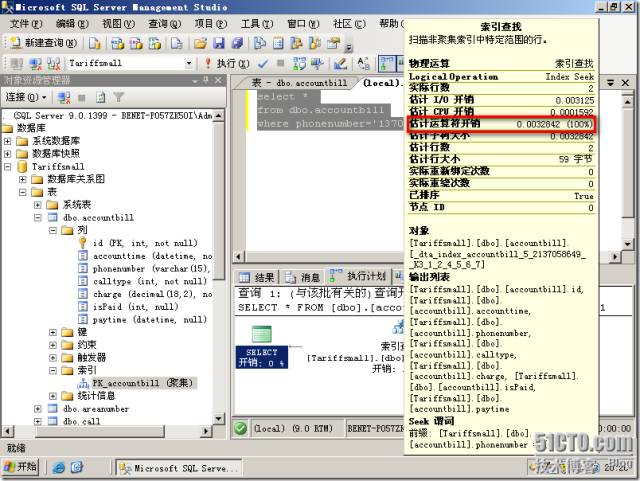Open the 查询 menu

tap(164, 24)
